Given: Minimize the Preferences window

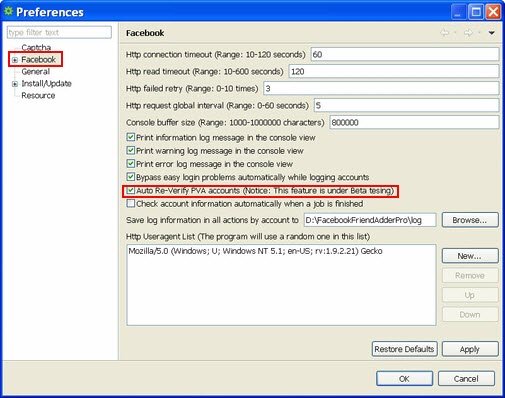Looking at the screenshot, I should pyautogui.click(x=459, y=12).
